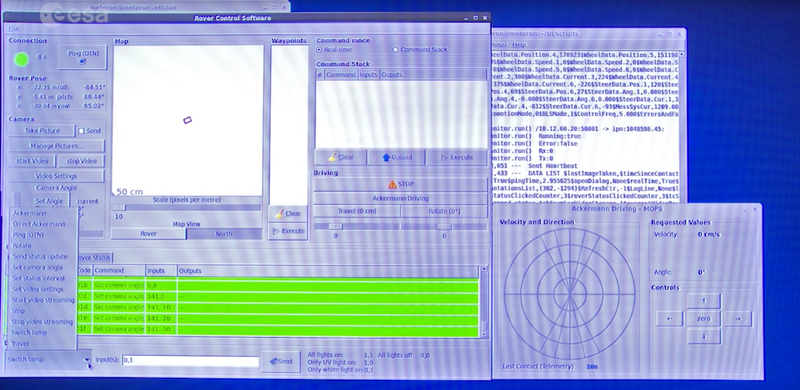Click the up arrow velocity control
This screenshot has height=390, width=800.
(704, 301)
